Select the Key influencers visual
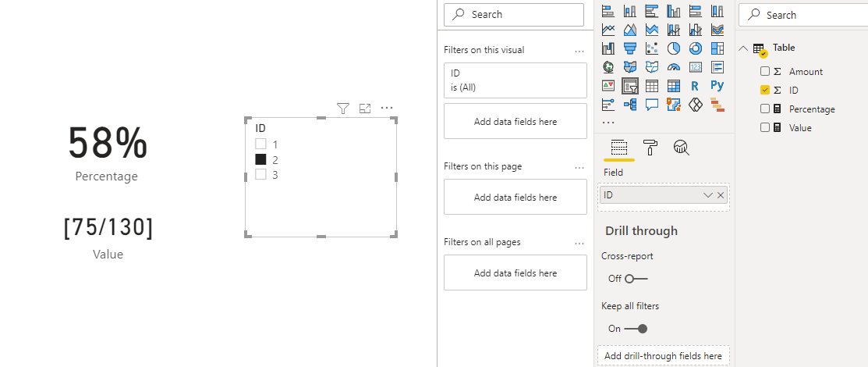 point(608,104)
